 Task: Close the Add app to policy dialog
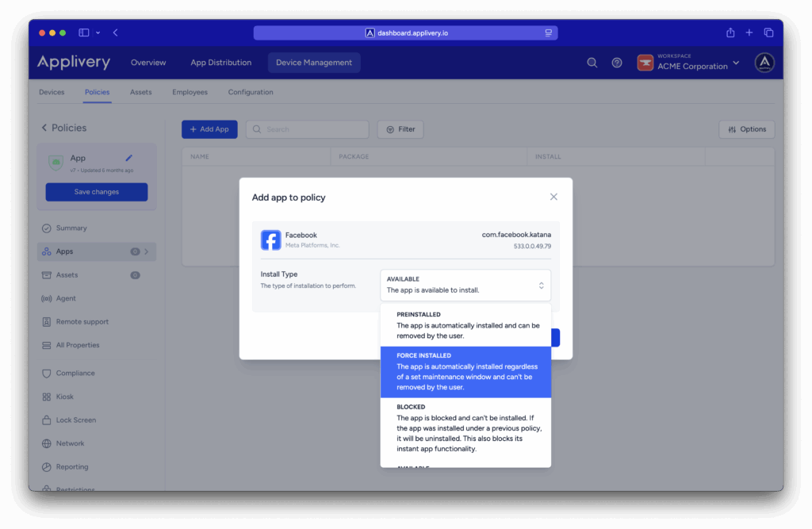[553, 197]
